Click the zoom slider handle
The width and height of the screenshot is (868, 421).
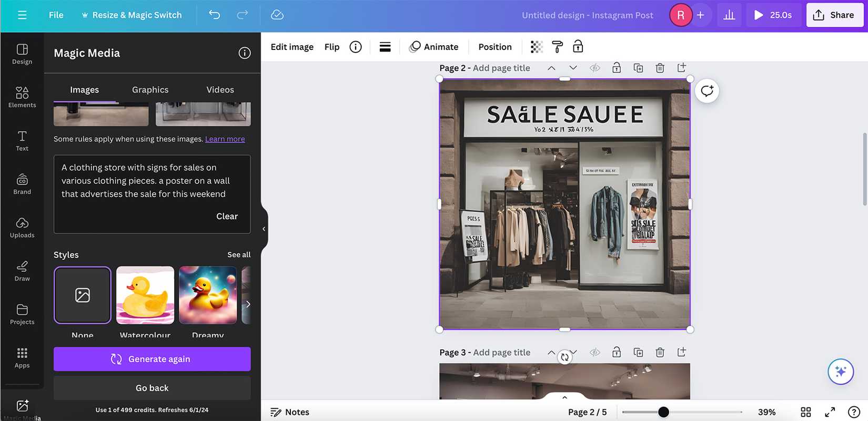coord(663,412)
